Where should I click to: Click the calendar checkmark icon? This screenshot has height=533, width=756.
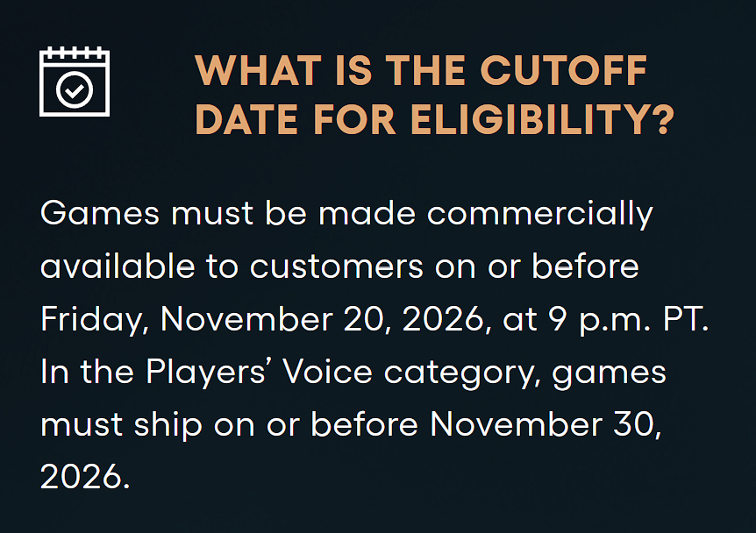pos(75,82)
